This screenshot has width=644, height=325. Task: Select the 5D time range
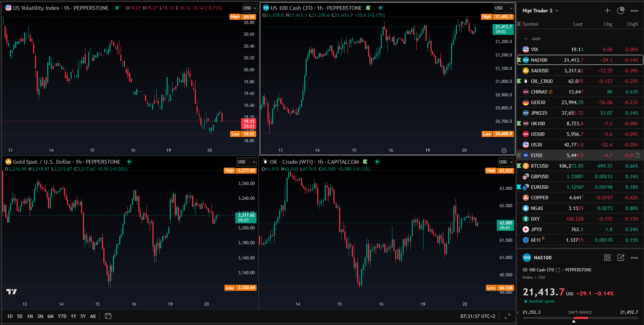(x=20, y=316)
